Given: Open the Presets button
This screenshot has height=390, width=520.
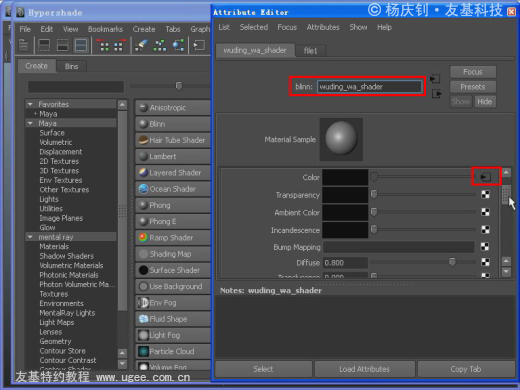Looking at the screenshot, I should [473, 87].
